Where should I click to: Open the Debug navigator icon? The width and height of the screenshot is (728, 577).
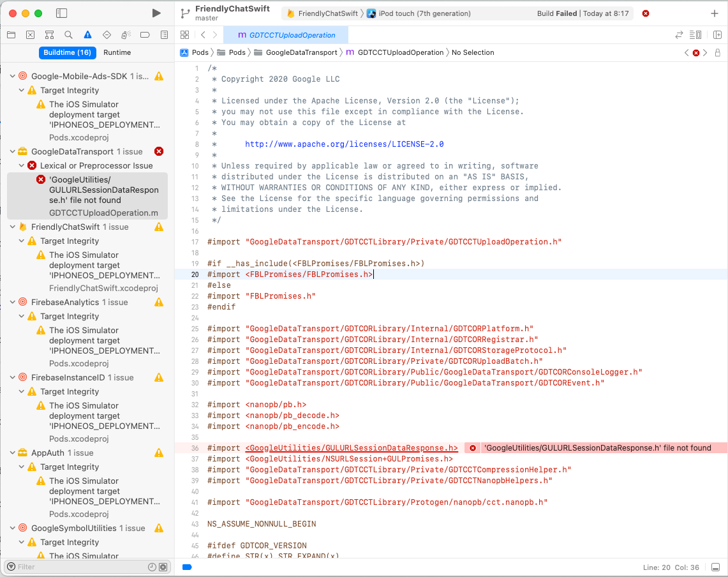[x=125, y=35]
